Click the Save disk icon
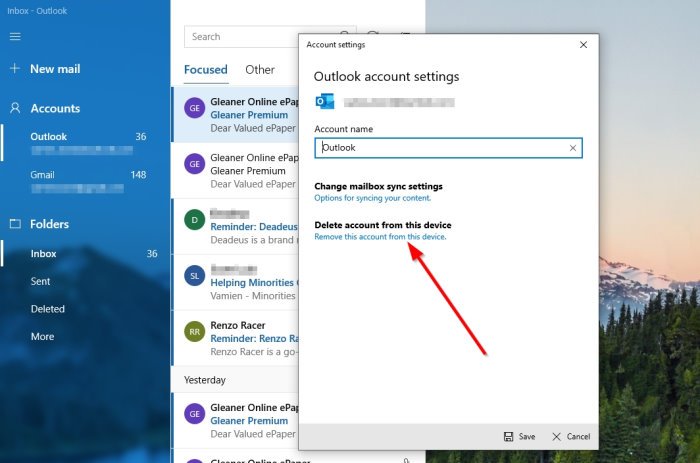700x463 pixels. 508,437
